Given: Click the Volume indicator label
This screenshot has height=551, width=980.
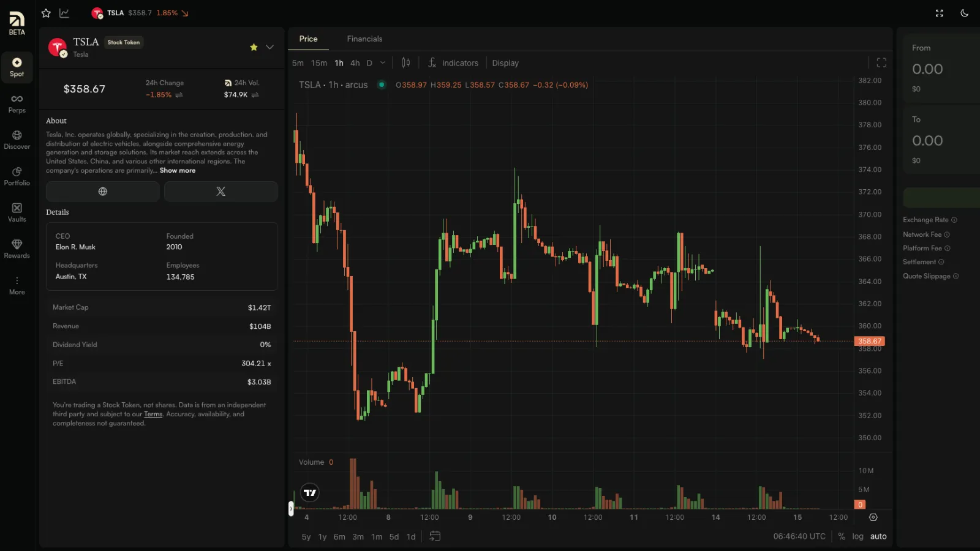Looking at the screenshot, I should coord(312,462).
